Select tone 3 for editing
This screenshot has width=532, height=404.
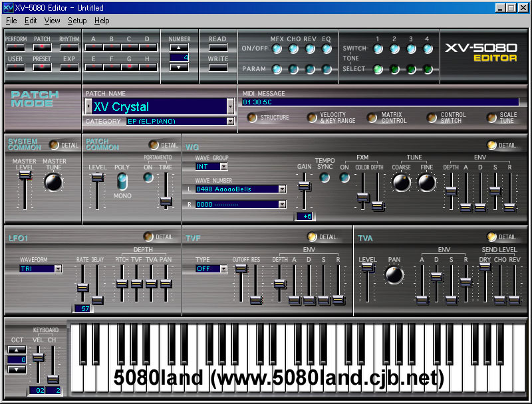pyautogui.click(x=411, y=69)
